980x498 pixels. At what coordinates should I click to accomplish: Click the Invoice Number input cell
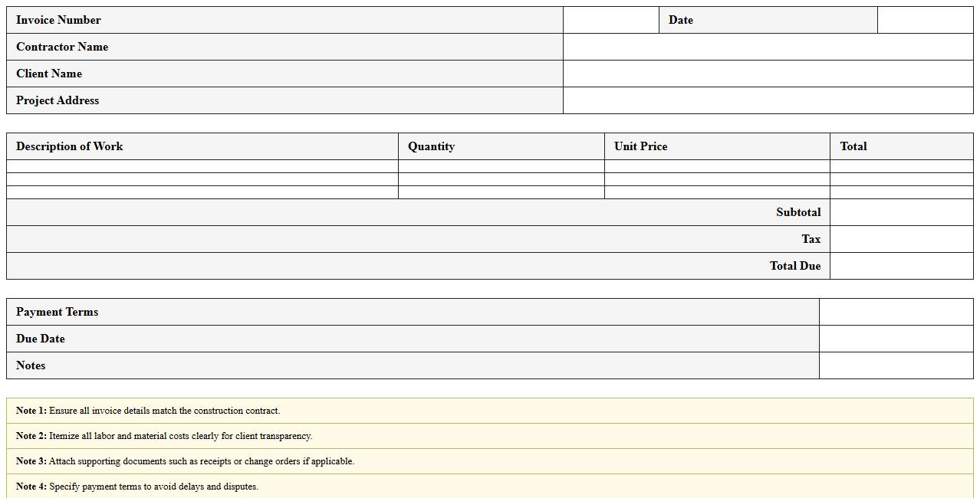coord(610,20)
